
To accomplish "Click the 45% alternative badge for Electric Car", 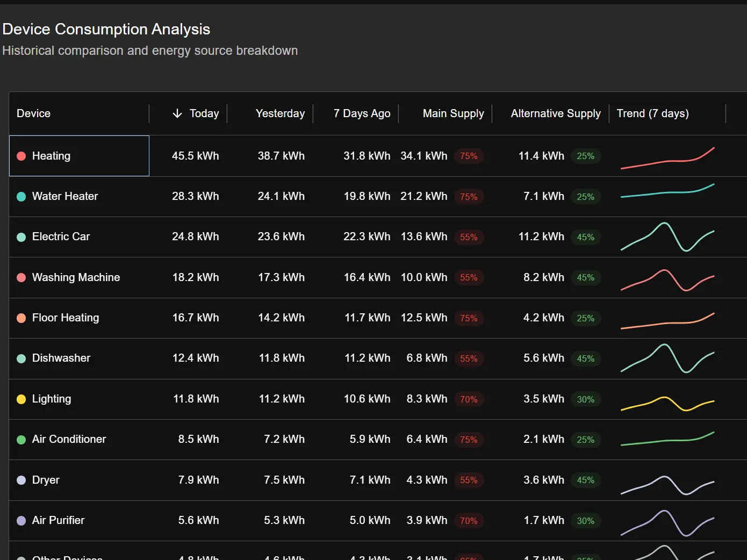I will 585,237.
